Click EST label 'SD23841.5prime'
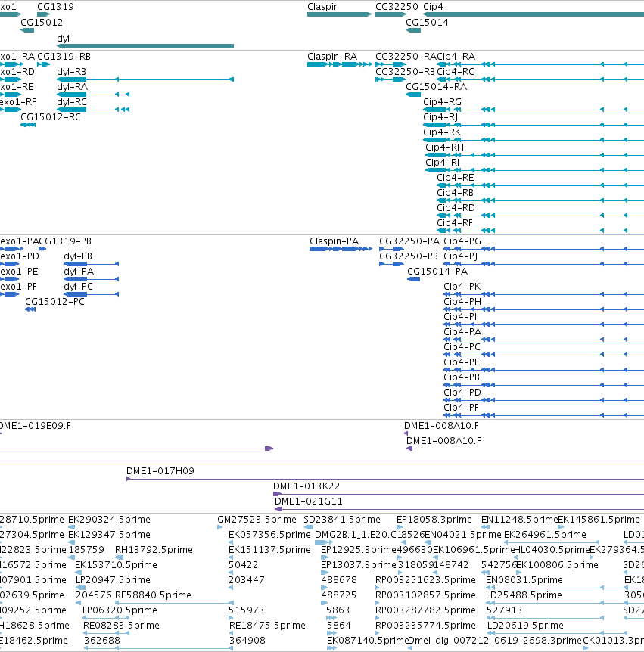Viewport: 644px width, 652px height. (342, 520)
